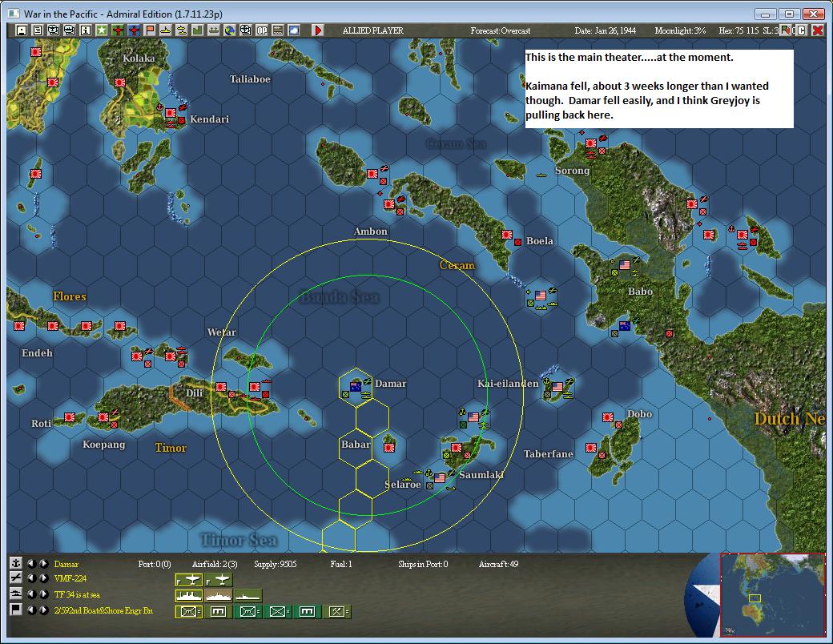The image size is (833, 644).
Task: Click Australian flag unit at Damar
Action: [x=356, y=386]
